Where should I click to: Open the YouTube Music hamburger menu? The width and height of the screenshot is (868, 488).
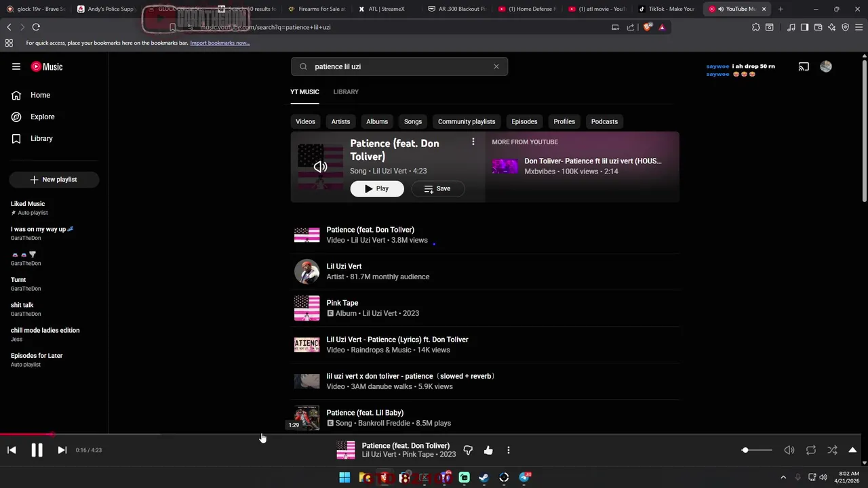[16, 66]
